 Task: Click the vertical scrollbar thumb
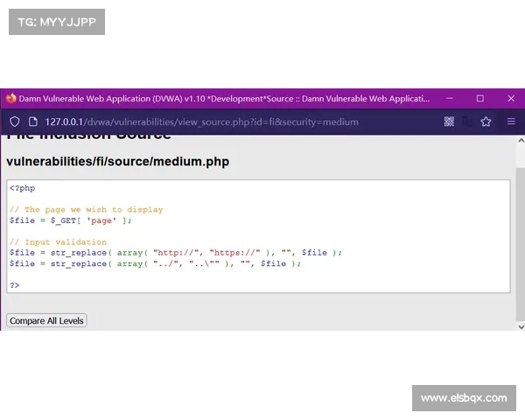[521, 244]
